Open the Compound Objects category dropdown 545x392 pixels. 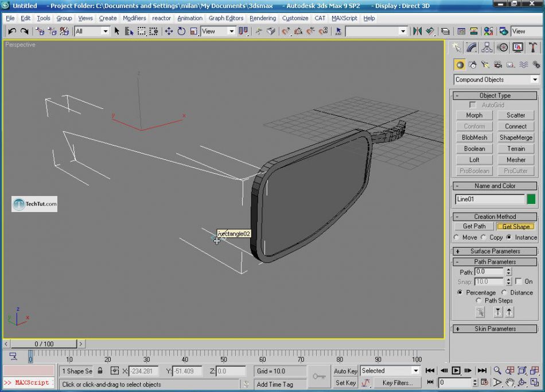tap(496, 80)
